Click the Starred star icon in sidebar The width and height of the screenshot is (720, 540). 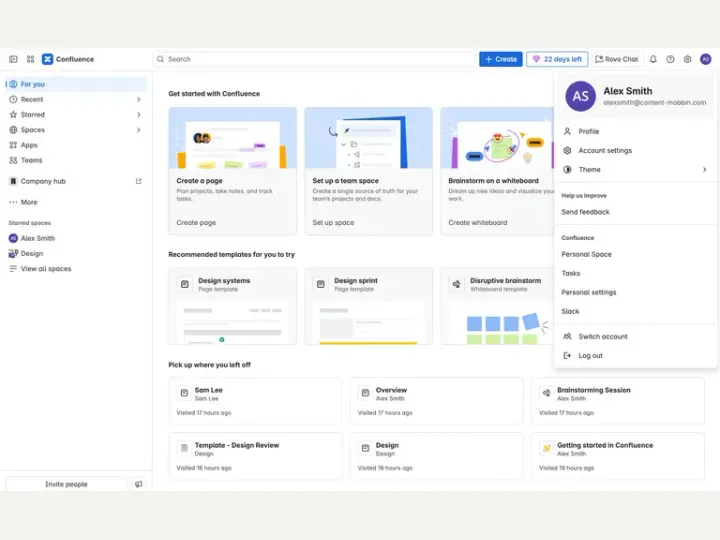tap(13, 114)
